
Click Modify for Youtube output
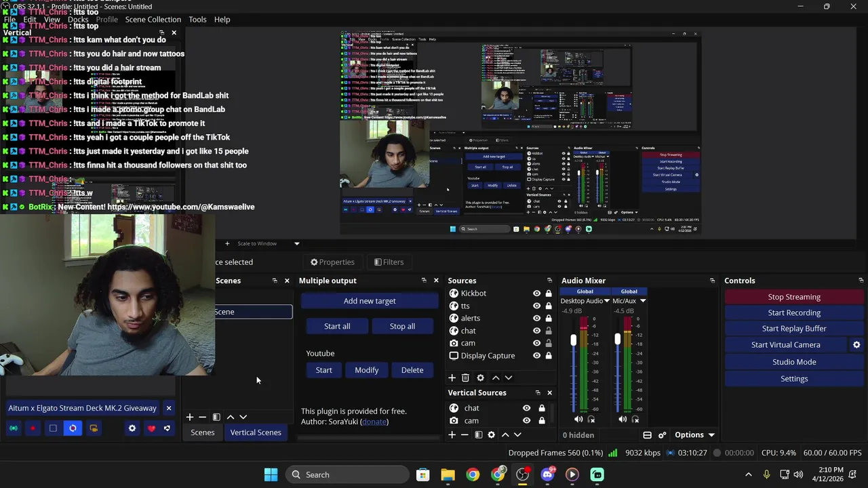[x=367, y=370]
